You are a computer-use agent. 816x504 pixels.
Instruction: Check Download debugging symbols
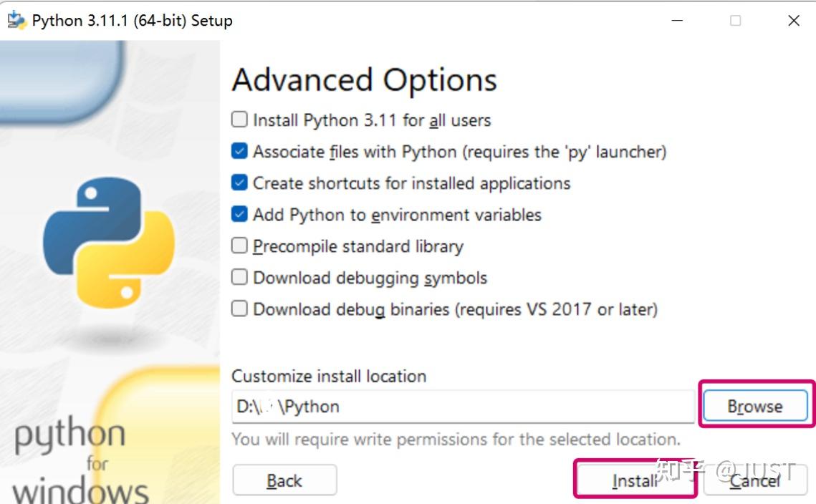point(239,277)
